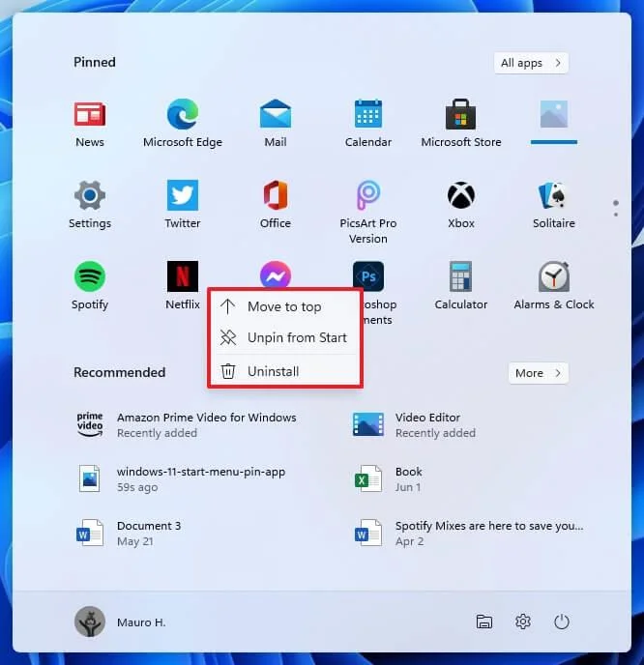Open the Mail app
Screen dimensions: 644x665
point(276,123)
